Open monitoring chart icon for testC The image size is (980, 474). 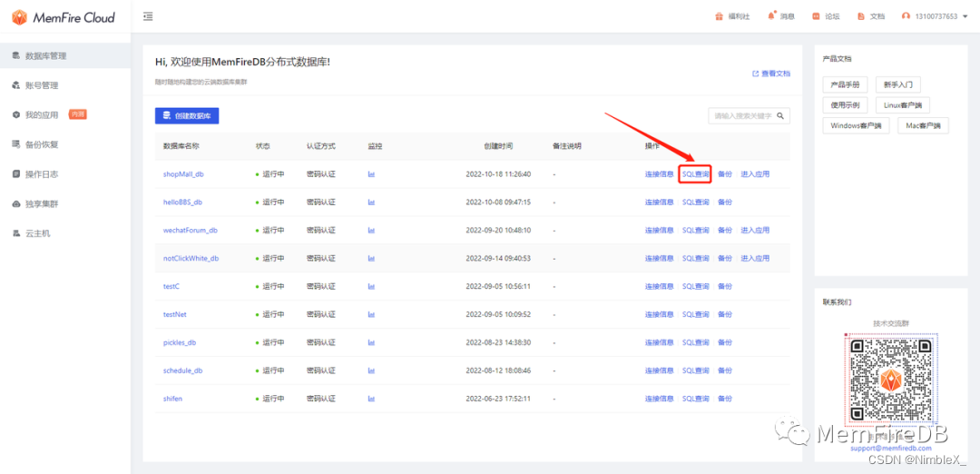371,286
